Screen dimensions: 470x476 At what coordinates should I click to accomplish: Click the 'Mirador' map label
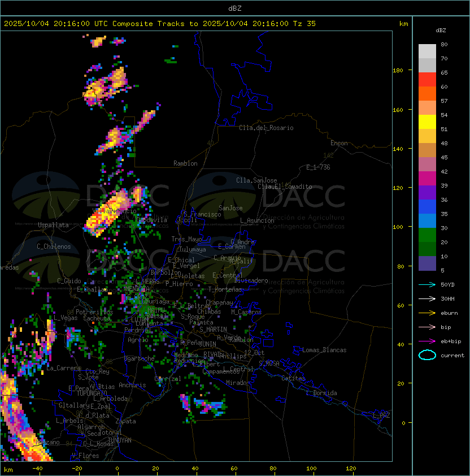238,383
